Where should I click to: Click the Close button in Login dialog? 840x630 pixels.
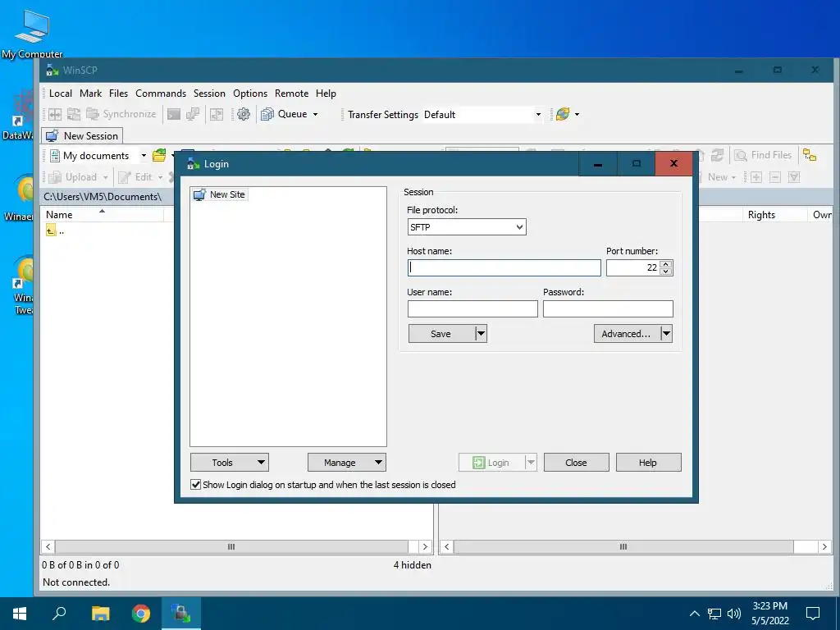(x=577, y=463)
